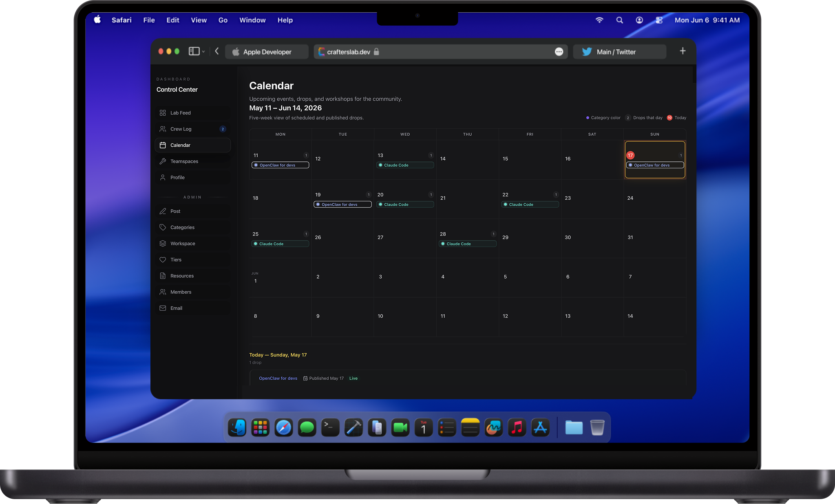Click the Wi-Fi status icon in menu bar

pos(599,20)
